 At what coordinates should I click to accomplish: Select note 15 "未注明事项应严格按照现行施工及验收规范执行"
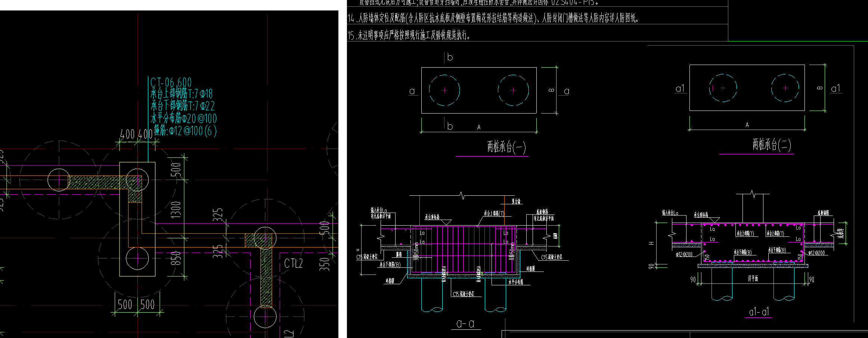pyautogui.click(x=409, y=35)
